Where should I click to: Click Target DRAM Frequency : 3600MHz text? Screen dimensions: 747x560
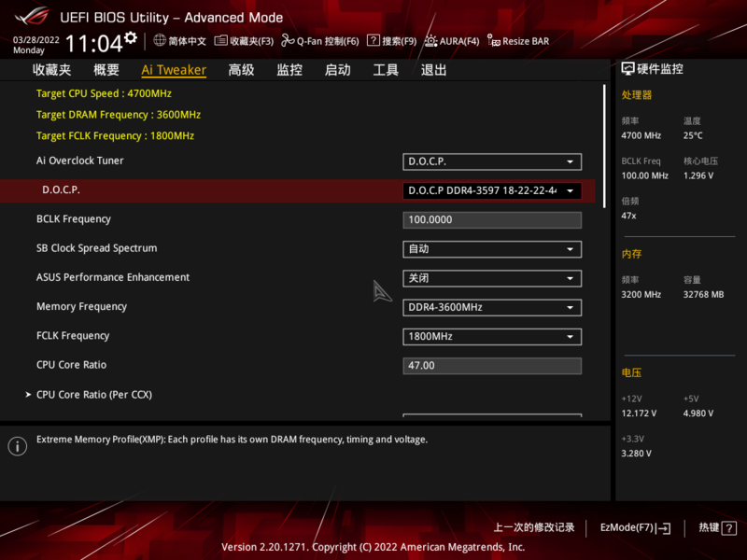pos(119,115)
